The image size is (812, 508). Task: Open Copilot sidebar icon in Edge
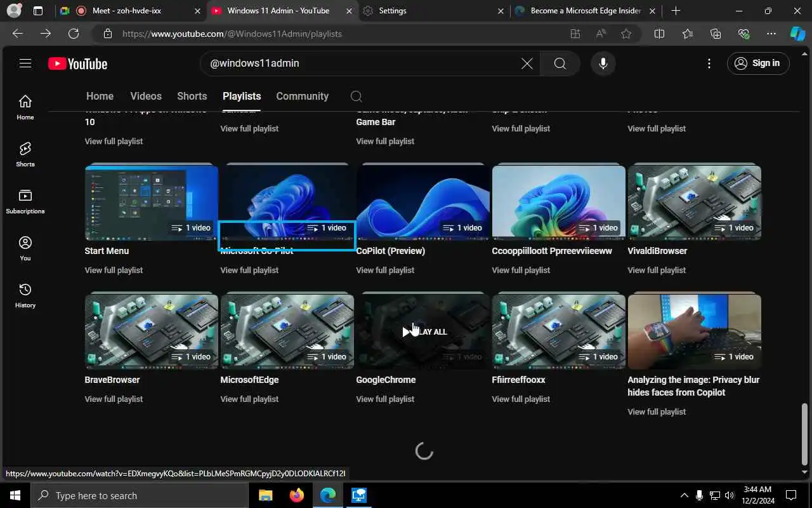pos(797,34)
